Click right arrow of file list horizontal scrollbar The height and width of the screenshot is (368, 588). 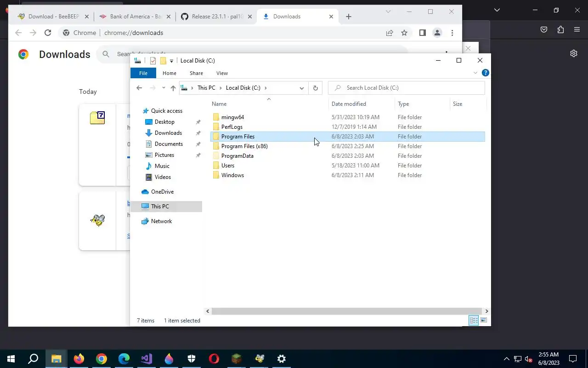coord(486,311)
